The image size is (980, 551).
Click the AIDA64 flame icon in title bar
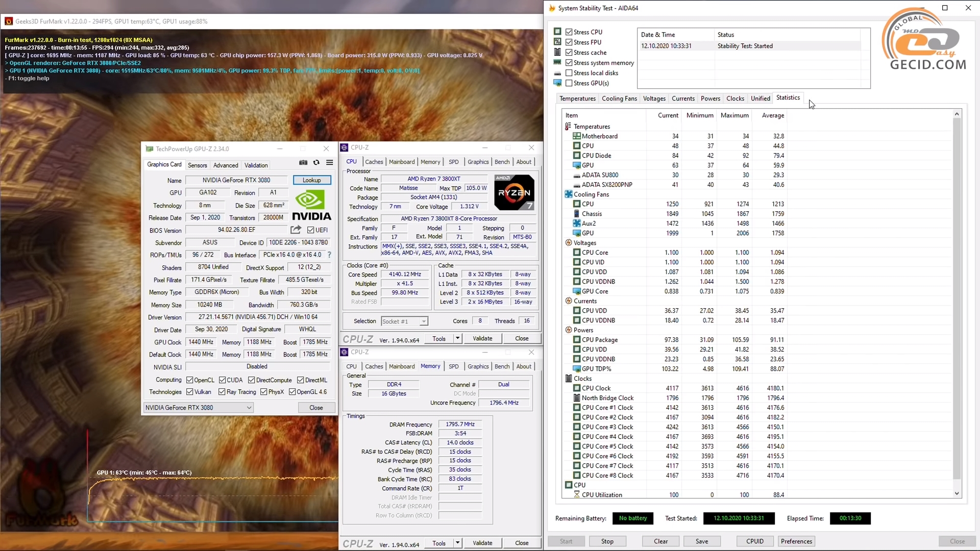(x=552, y=8)
